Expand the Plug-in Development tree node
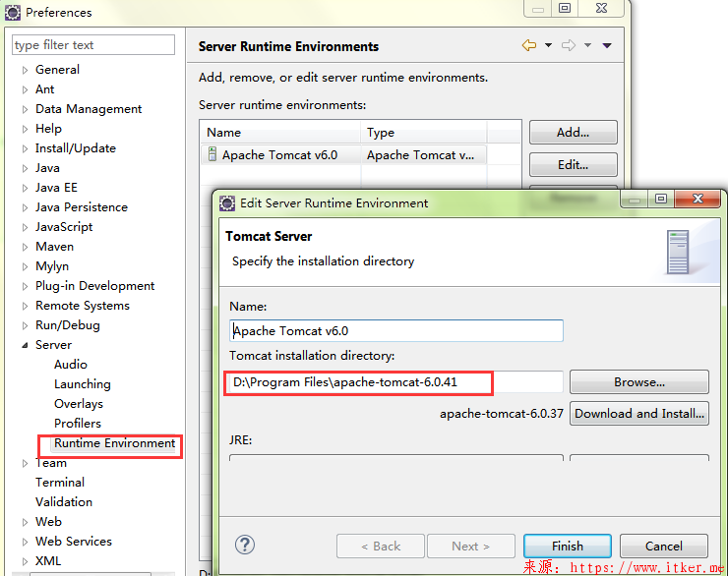 tap(25, 286)
